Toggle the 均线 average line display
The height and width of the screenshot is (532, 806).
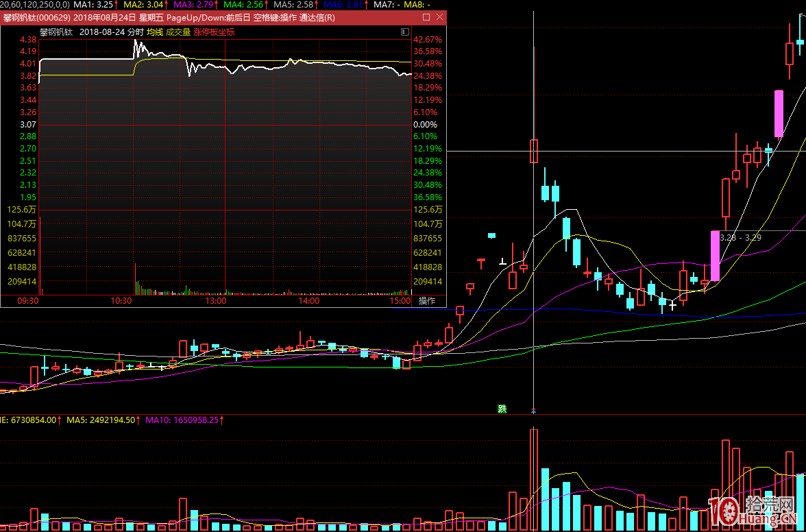tap(155, 32)
